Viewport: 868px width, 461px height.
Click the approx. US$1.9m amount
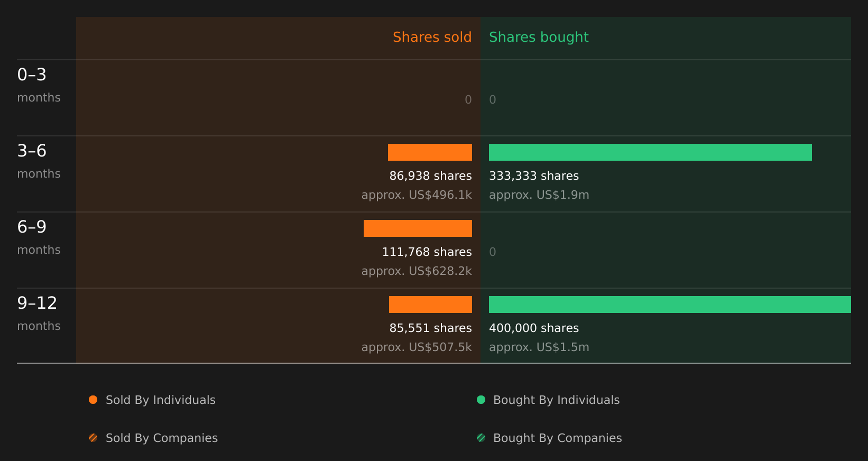539,195
